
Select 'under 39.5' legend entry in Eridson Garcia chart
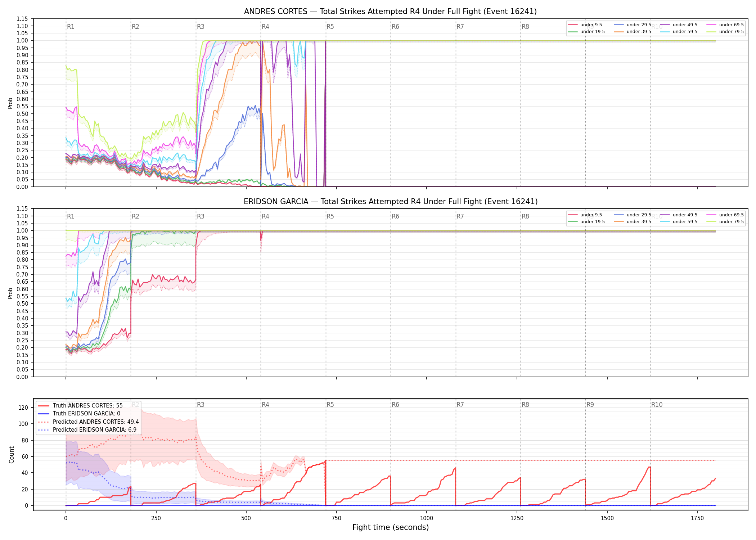(x=633, y=222)
